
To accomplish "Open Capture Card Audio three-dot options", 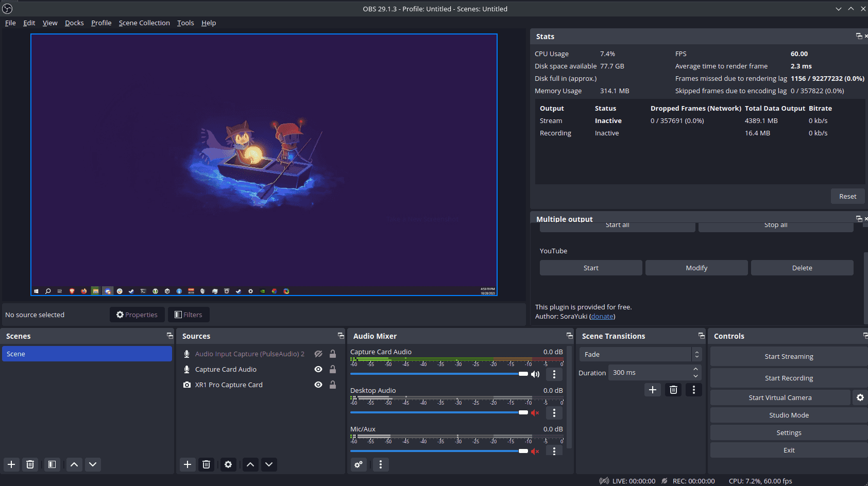I will [554, 374].
